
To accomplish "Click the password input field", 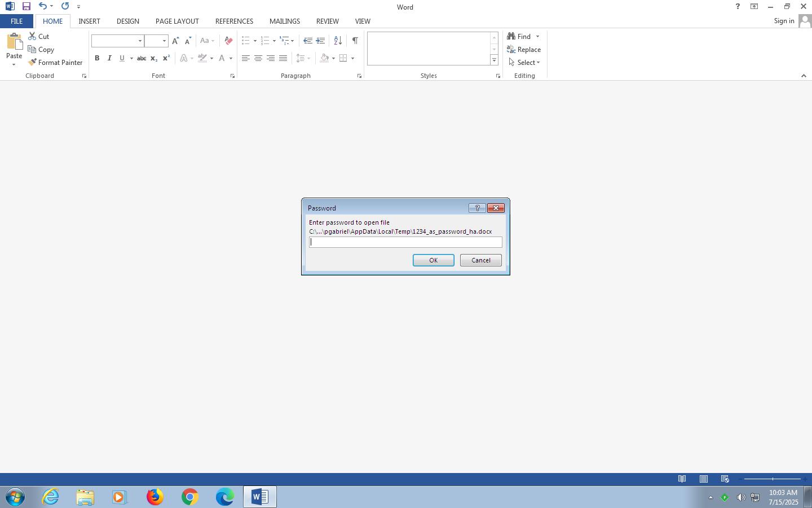I will point(405,242).
